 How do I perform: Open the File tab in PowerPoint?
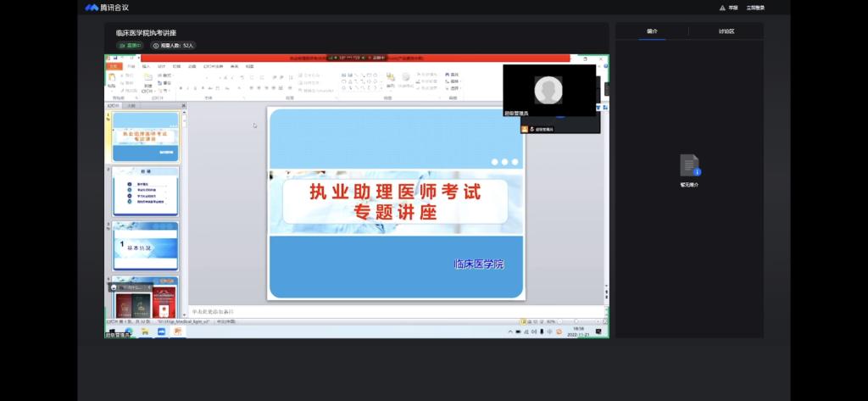114,65
